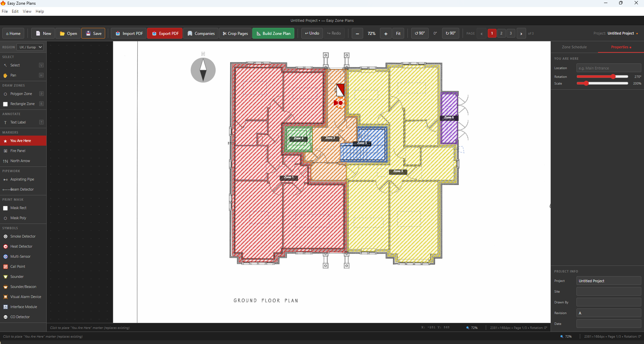Click the Revision input field
Viewport: 644px width, 344px height.
(609, 313)
